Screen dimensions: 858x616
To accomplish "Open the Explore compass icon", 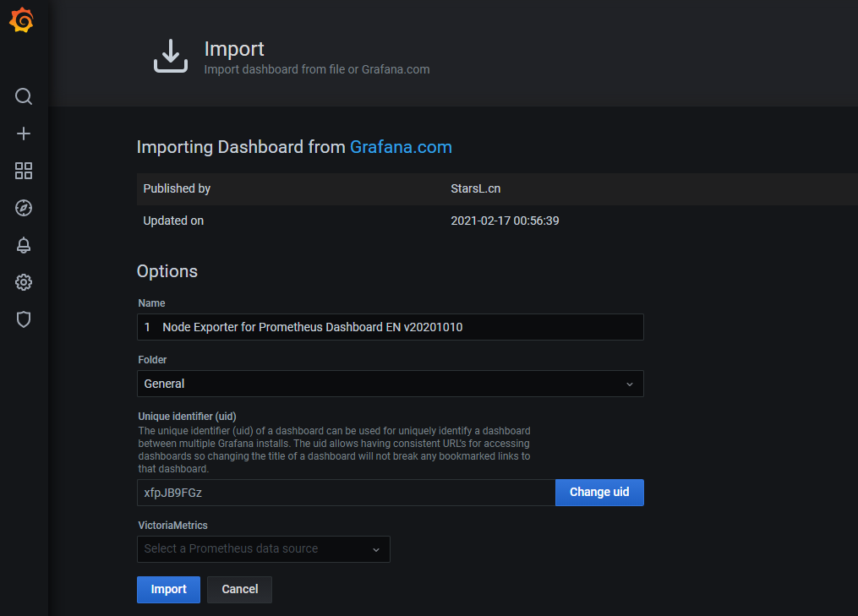I will click(x=24, y=208).
